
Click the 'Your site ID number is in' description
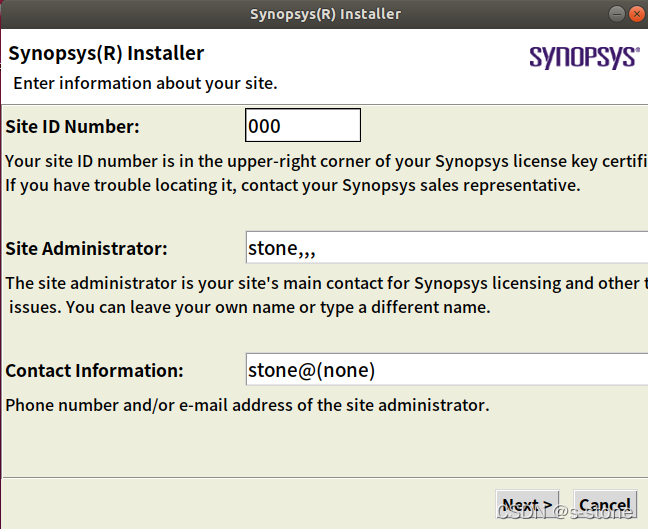click(x=326, y=161)
